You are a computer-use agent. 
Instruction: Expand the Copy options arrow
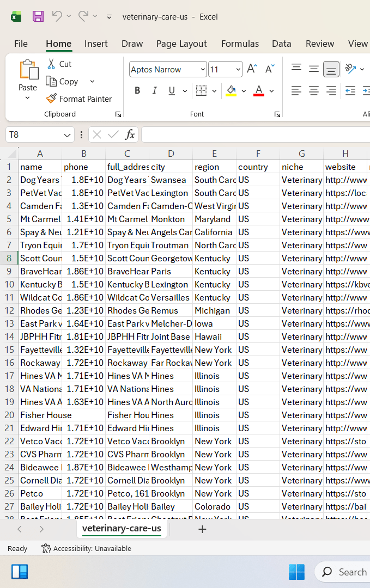[x=92, y=81]
